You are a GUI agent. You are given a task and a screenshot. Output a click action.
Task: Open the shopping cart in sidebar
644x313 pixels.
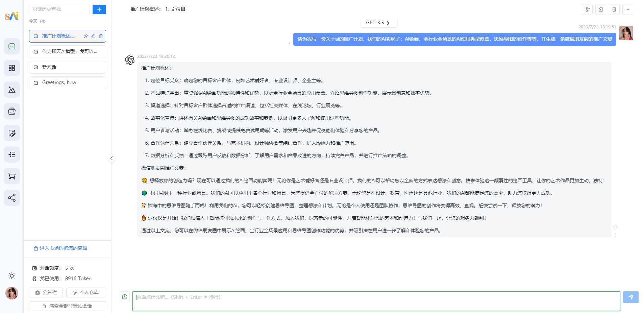pos(12,176)
